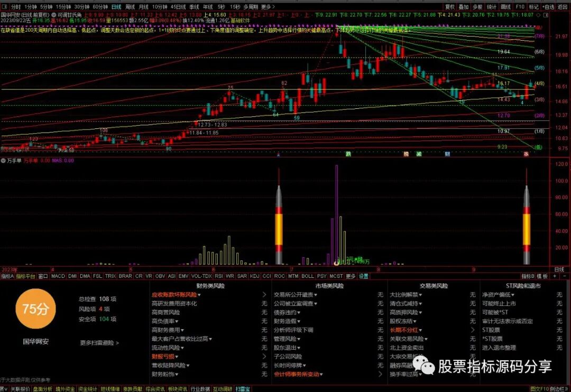Open 指标平台 button

pos(25,276)
